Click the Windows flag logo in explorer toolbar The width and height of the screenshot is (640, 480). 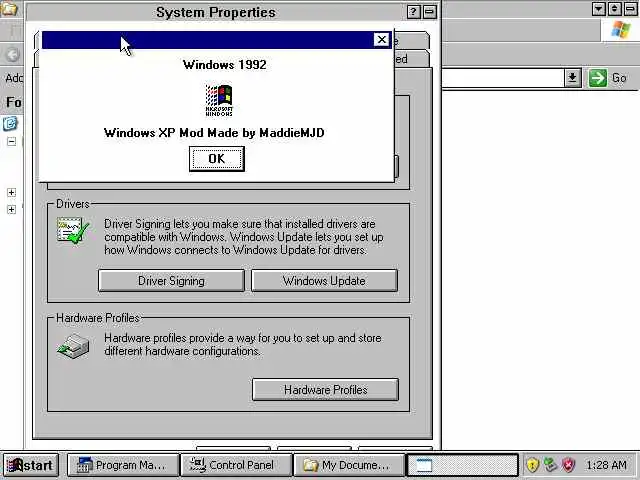(620, 29)
